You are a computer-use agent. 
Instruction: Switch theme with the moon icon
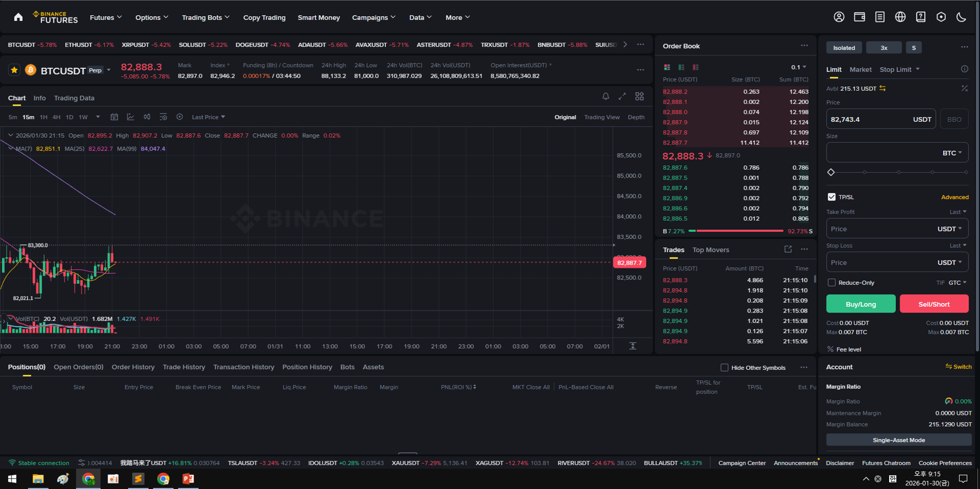[x=961, y=17]
